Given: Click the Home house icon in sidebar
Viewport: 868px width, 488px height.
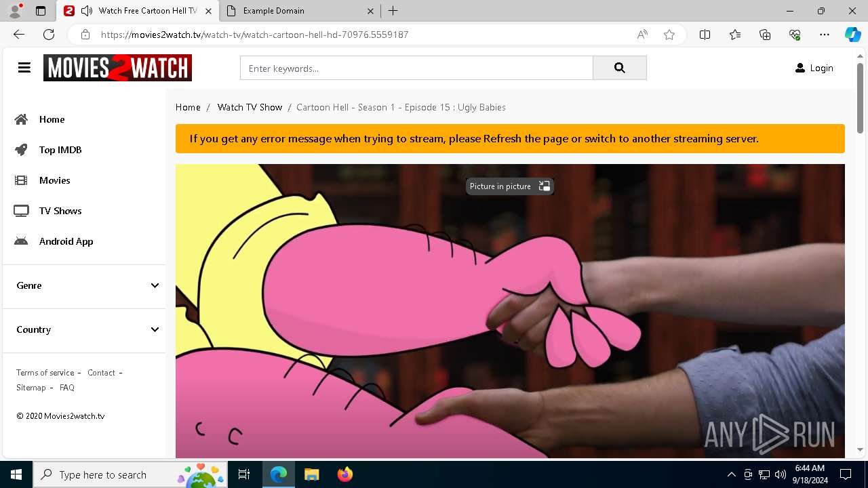Looking at the screenshot, I should 22,119.
